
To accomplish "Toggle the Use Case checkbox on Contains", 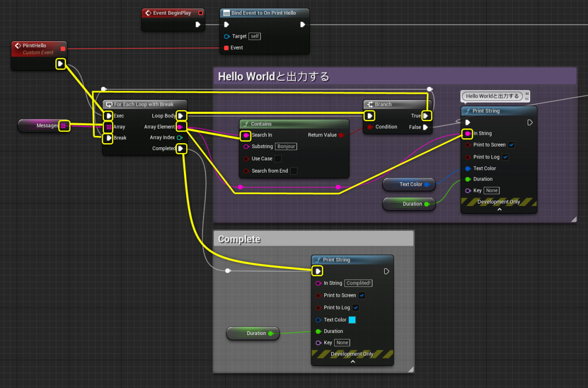I will [278, 158].
